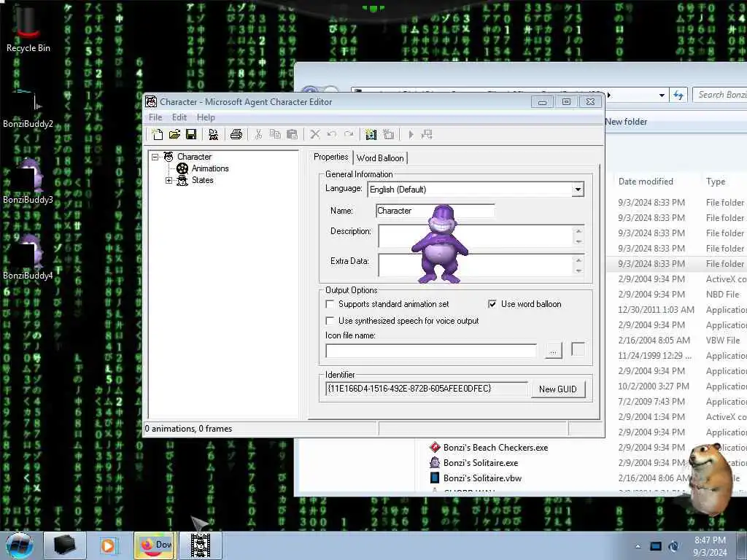Click the media player taskbar icon
747x560 pixels.
[109, 545]
